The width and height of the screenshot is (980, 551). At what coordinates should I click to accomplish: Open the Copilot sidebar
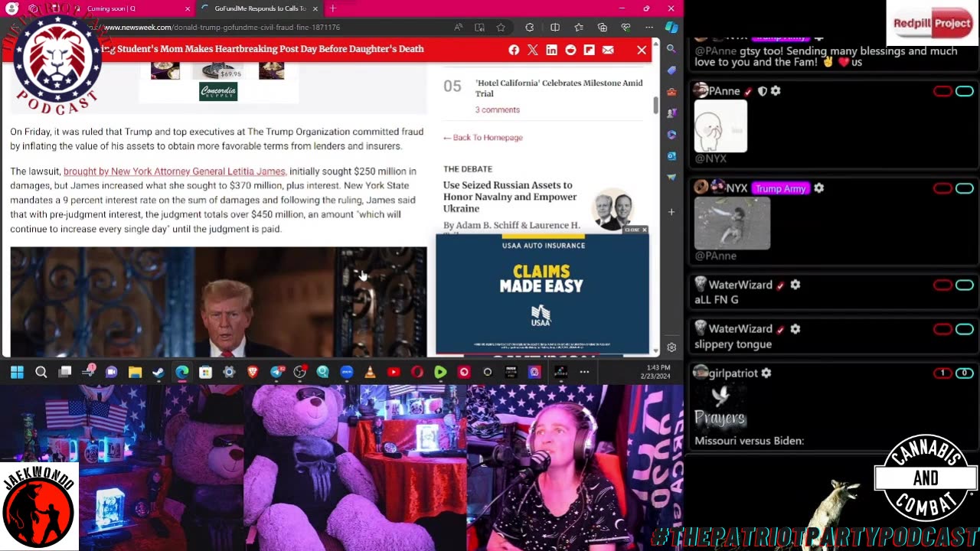(671, 28)
